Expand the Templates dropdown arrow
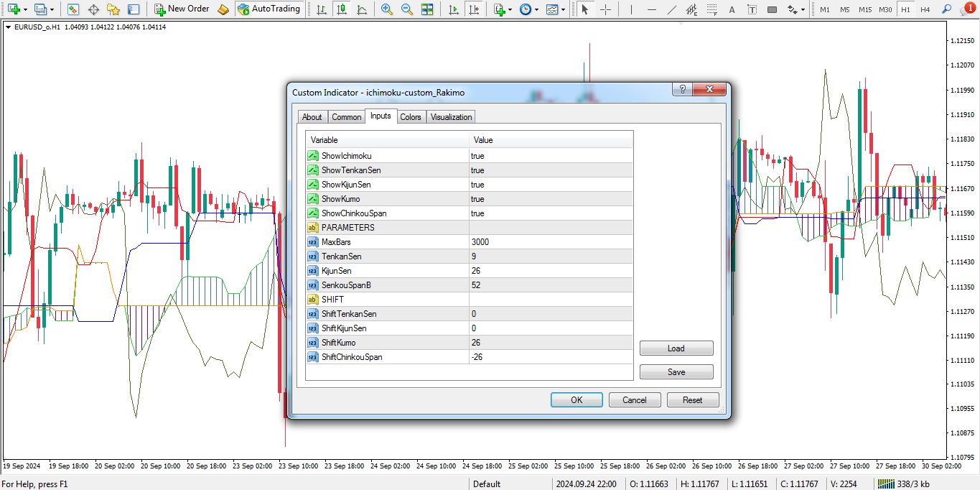 [x=563, y=10]
